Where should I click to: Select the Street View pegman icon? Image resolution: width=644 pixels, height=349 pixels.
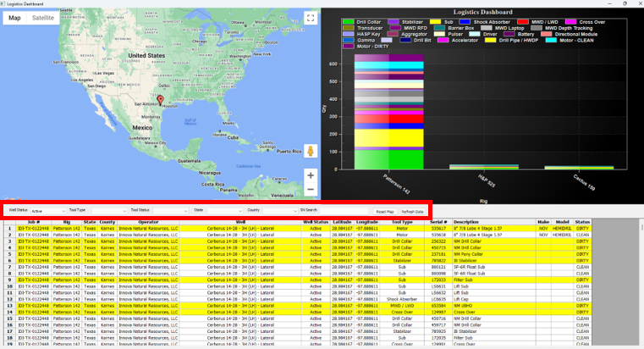click(311, 152)
